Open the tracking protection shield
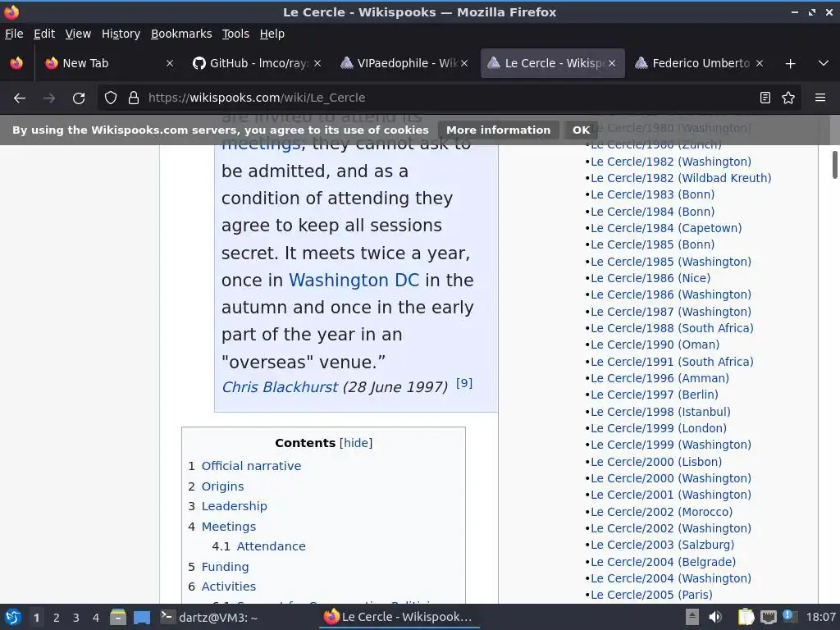Image resolution: width=840 pixels, height=630 pixels. pyautogui.click(x=111, y=98)
